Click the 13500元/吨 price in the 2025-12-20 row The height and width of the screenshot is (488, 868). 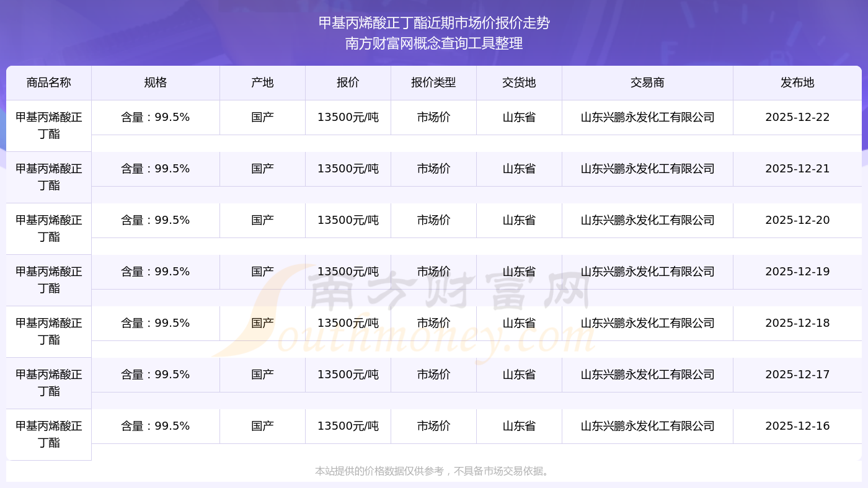tap(348, 220)
